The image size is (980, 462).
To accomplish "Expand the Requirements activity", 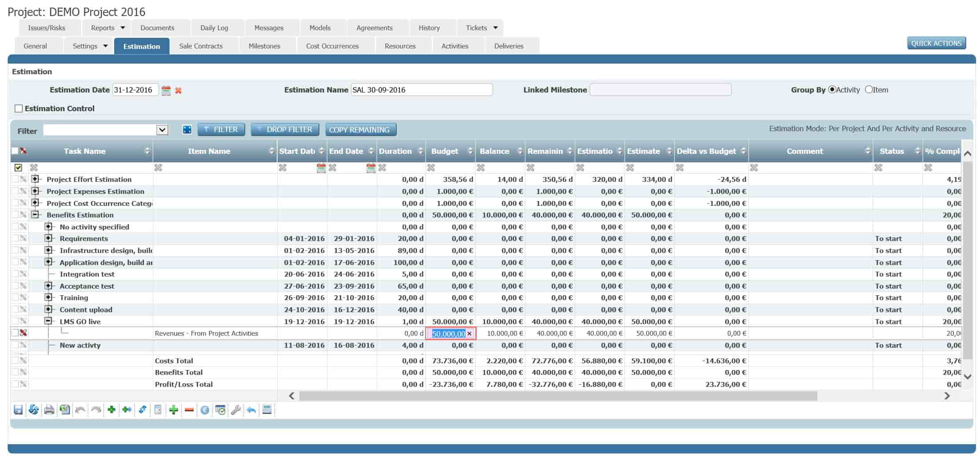I will [x=48, y=238].
